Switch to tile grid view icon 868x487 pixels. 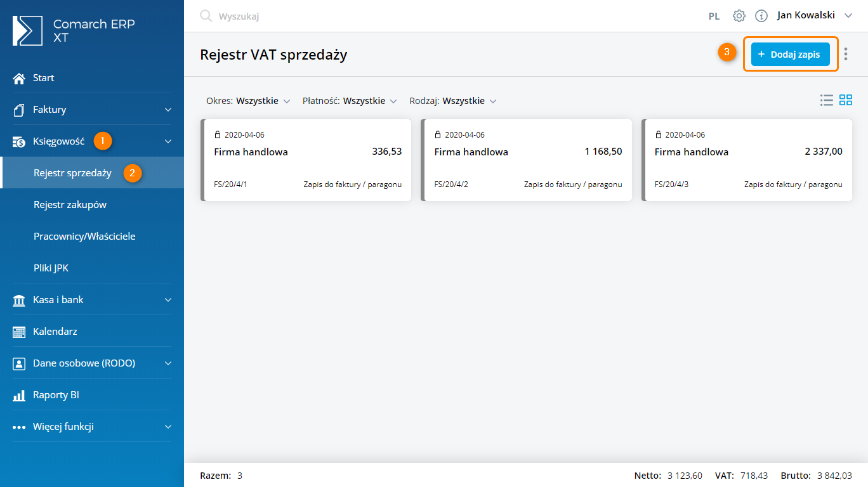[846, 100]
